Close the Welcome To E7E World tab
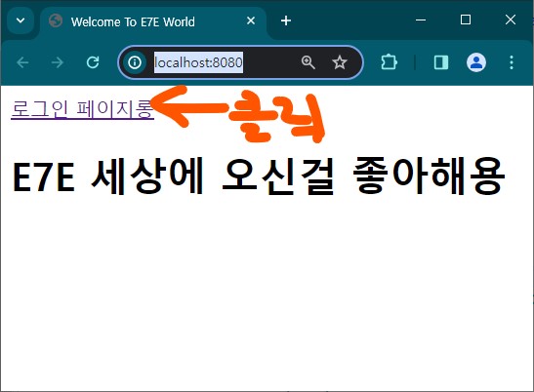Viewport: 534px width, 392px height. [x=251, y=20]
